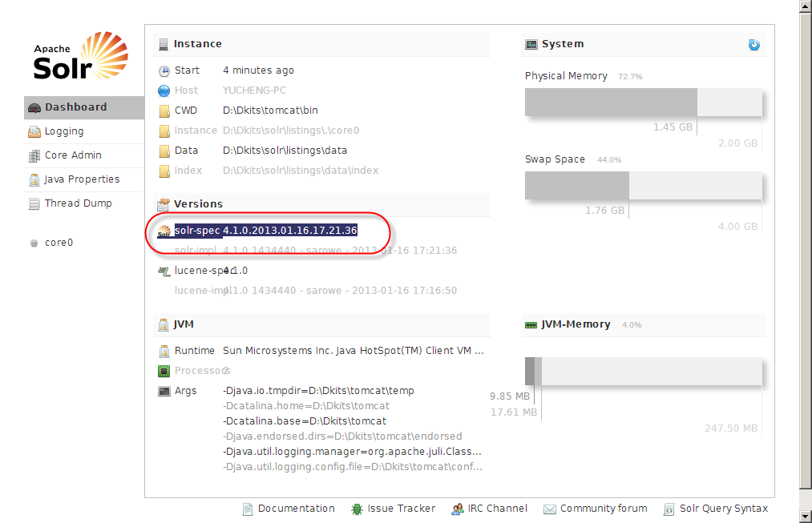Click the Instance section server icon
The width and height of the screenshot is (812, 523).
point(164,45)
